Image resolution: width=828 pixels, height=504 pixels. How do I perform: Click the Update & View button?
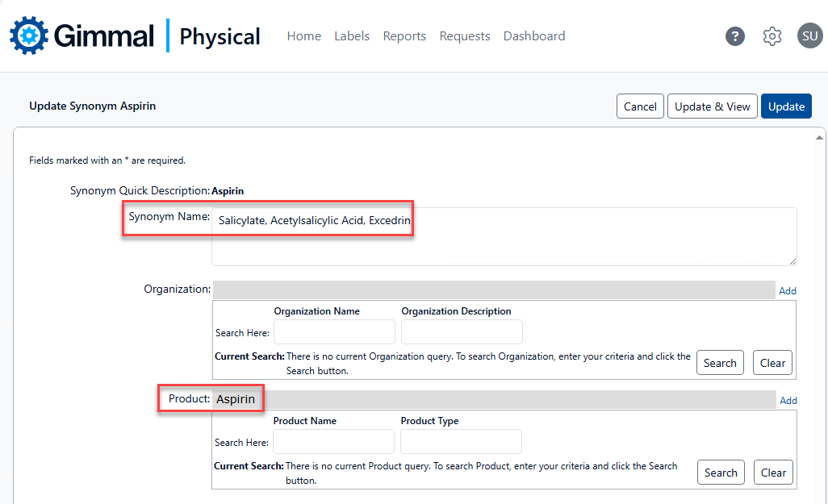[712, 106]
